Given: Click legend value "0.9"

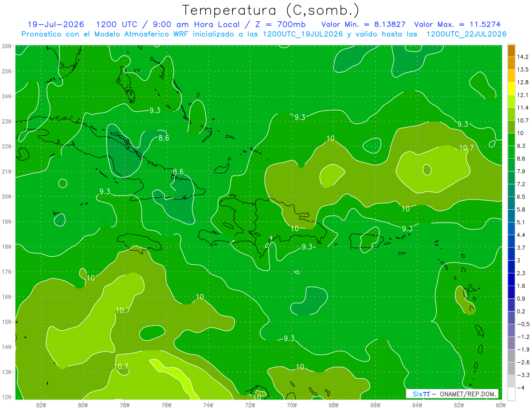Looking at the screenshot, I should [521, 298].
